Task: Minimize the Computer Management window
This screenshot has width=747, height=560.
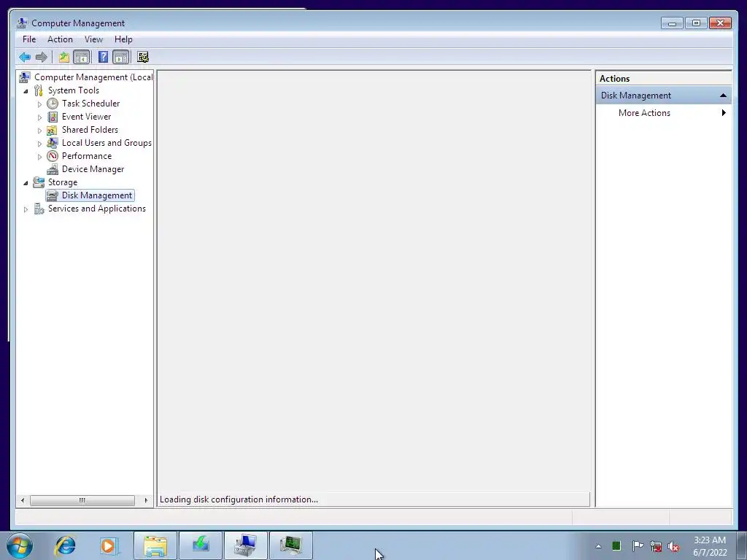Action: [x=672, y=23]
